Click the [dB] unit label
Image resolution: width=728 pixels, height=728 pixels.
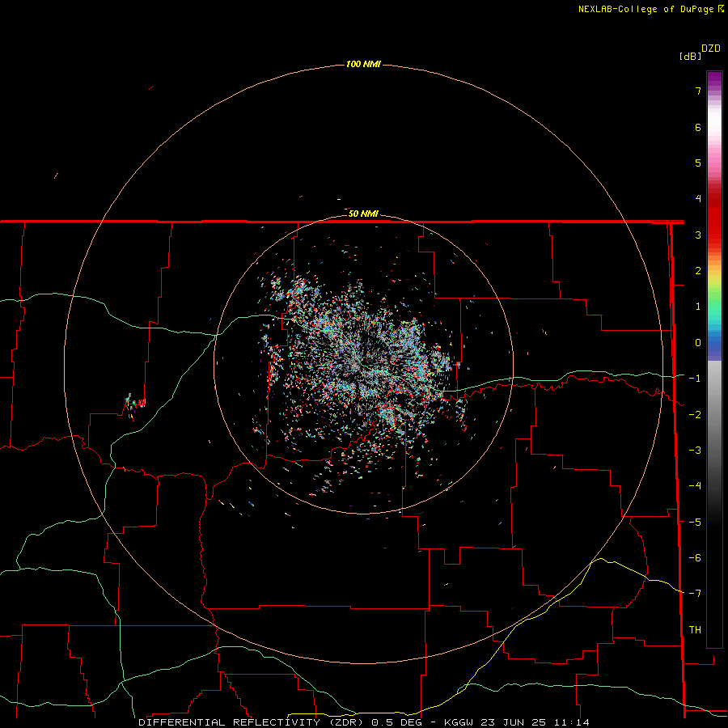pyautogui.click(x=690, y=56)
